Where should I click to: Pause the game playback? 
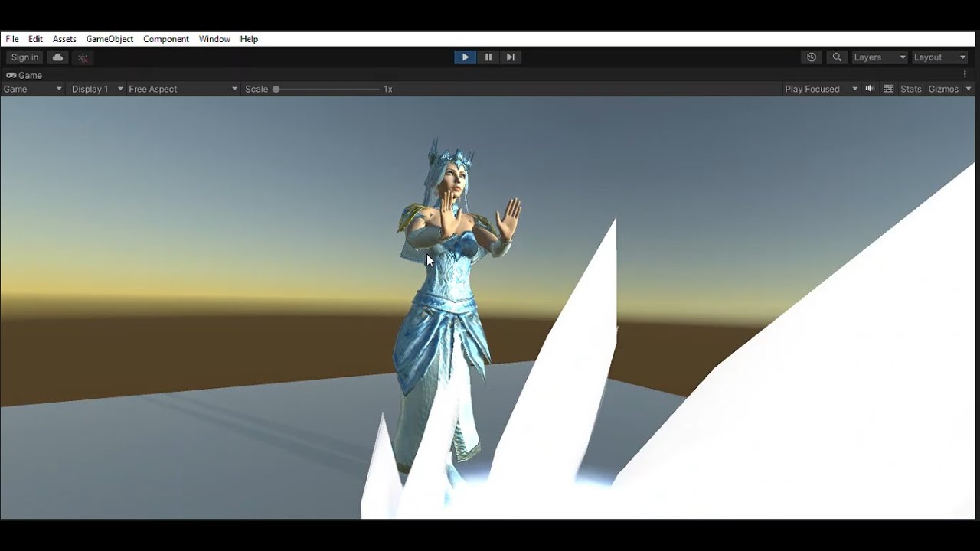pos(488,57)
